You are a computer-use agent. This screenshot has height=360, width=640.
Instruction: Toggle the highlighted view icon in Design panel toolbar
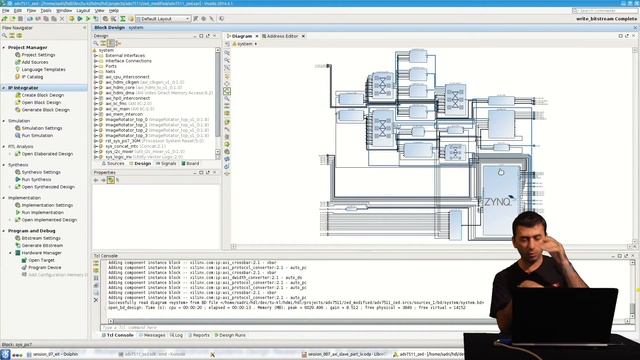[111, 43]
